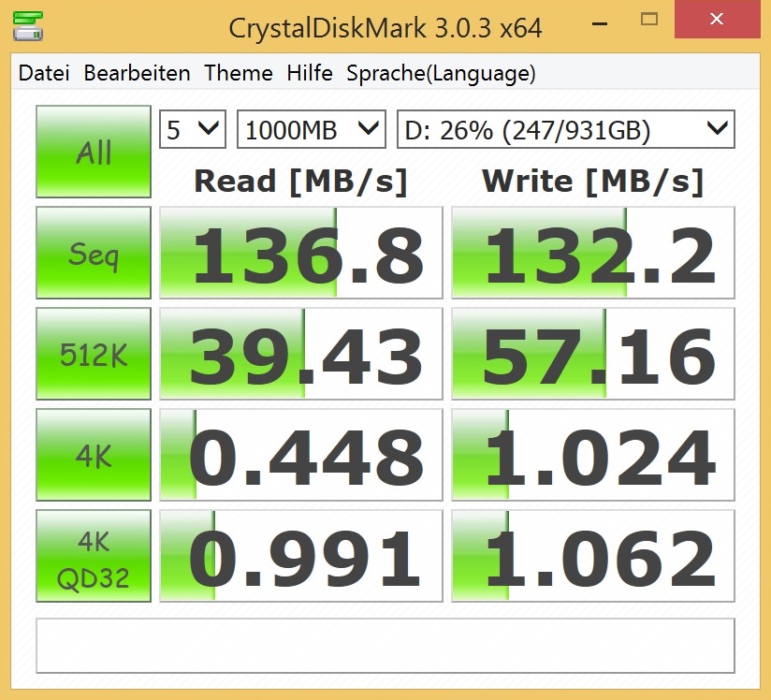
Task: Run all benchmarks with the All button
Action: coord(94,152)
